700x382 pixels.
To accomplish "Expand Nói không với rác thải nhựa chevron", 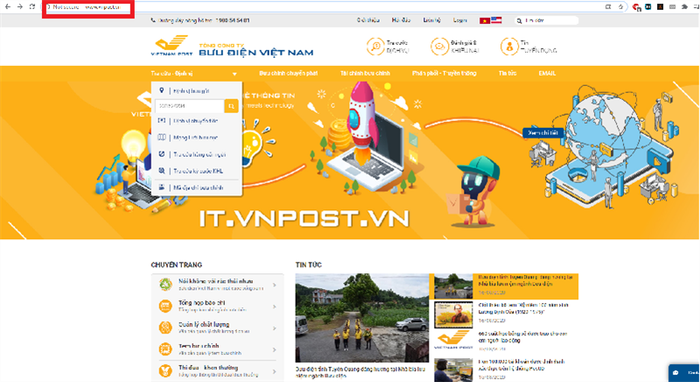I will pos(274,285).
